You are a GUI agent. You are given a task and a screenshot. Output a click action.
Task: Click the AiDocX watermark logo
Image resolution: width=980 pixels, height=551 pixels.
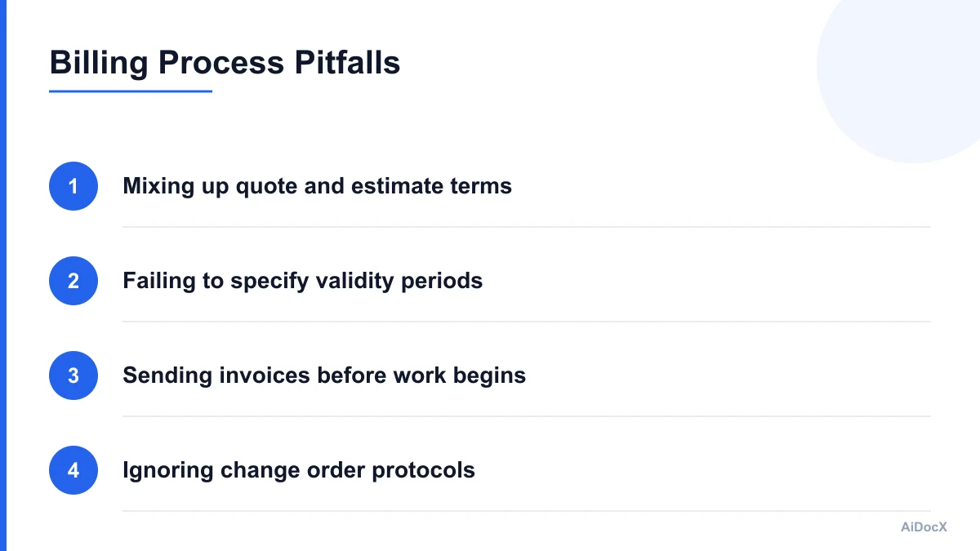[x=924, y=527]
